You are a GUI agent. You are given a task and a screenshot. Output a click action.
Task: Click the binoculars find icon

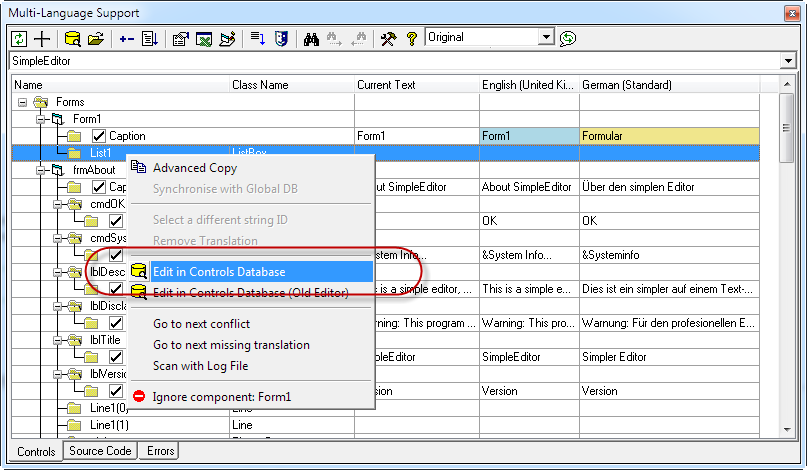click(x=311, y=38)
